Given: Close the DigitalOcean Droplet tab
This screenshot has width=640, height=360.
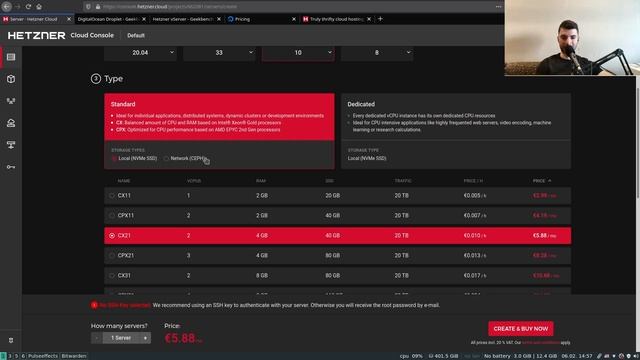Looking at the screenshot, I should 144,19.
